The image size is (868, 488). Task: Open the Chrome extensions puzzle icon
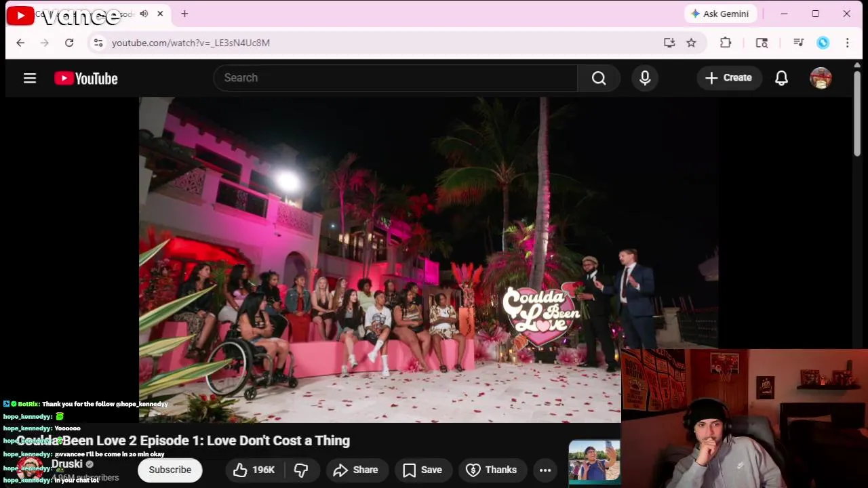click(726, 43)
